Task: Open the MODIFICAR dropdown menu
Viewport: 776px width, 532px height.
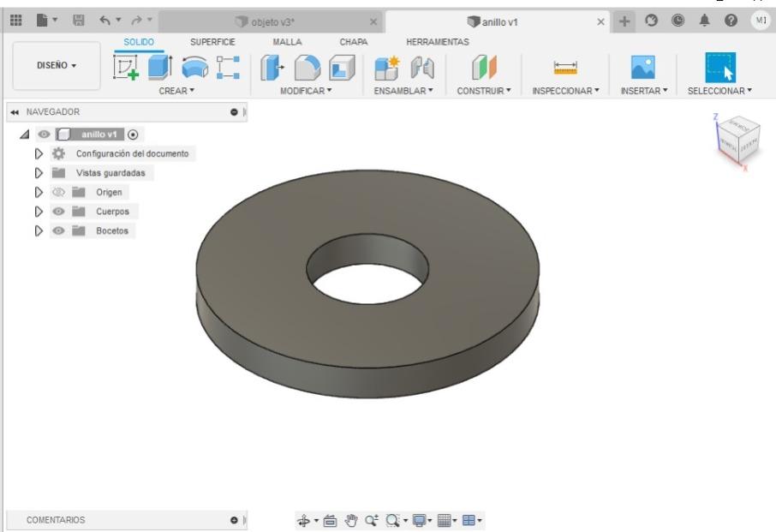Action: coord(306,91)
